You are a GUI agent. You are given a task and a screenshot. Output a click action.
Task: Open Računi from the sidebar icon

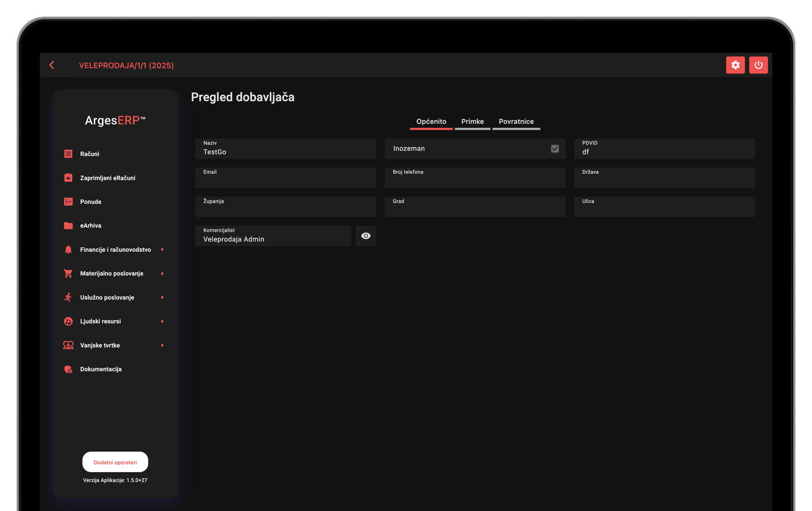click(68, 154)
